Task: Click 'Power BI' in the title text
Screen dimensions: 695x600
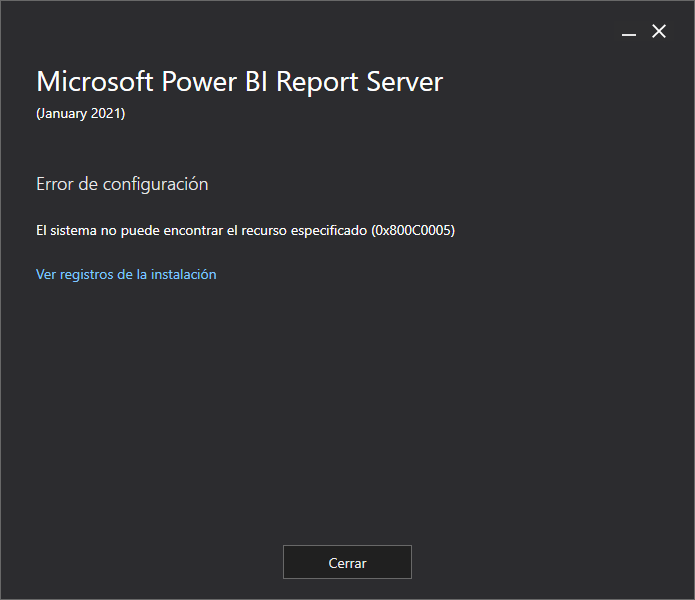Action: pos(209,82)
